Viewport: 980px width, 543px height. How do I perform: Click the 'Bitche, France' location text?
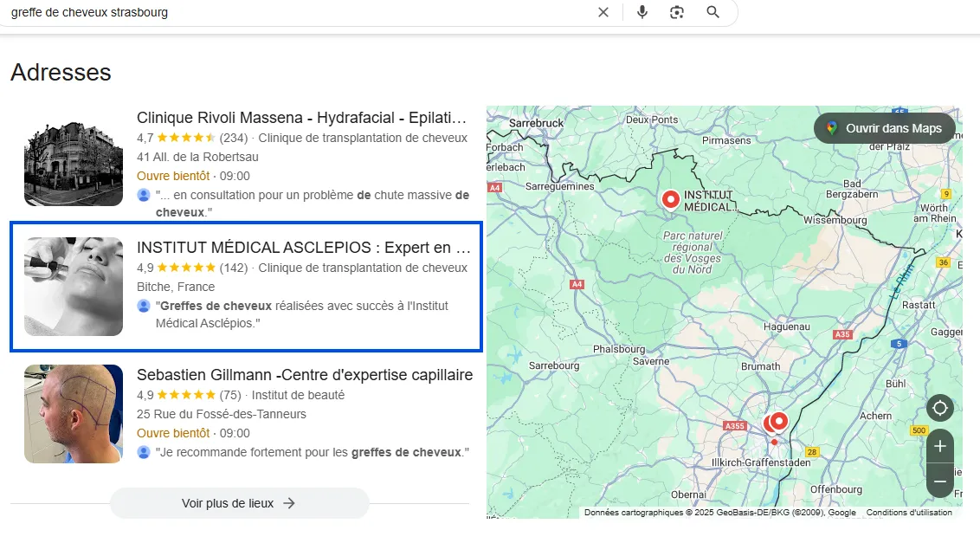pyautogui.click(x=176, y=288)
